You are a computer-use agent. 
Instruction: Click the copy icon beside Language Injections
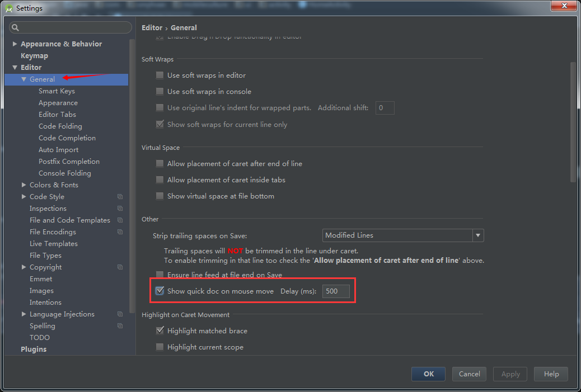coord(120,314)
